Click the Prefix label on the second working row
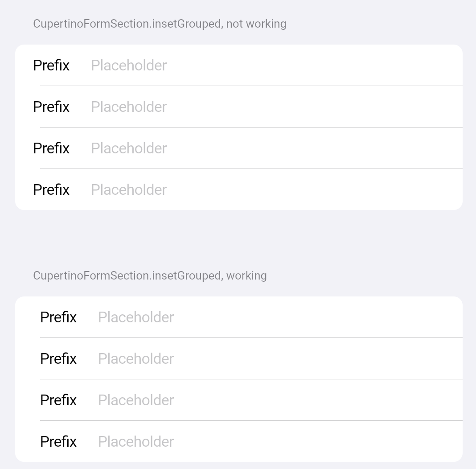Viewport: 476px width, 469px height. click(x=58, y=358)
